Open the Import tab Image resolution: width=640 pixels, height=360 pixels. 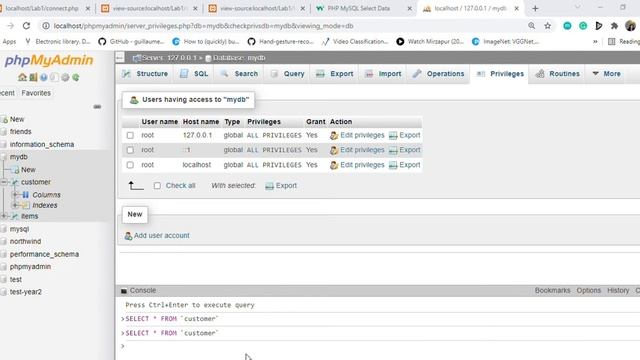383,74
